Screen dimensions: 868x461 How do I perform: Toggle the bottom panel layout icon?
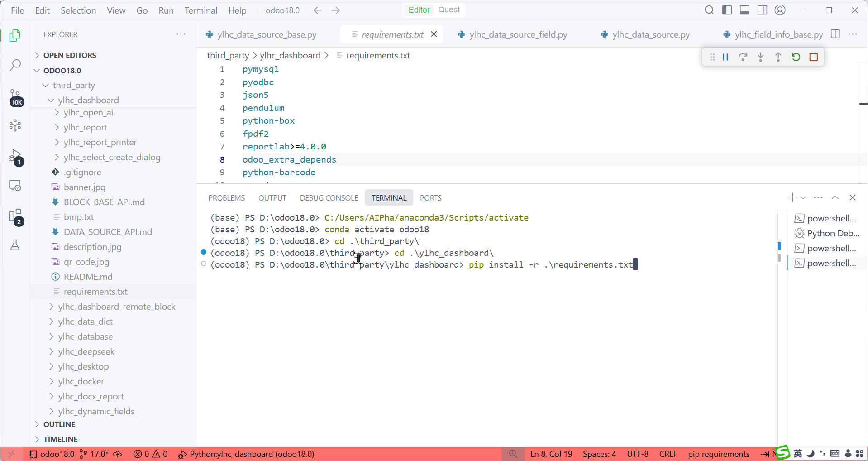click(744, 10)
